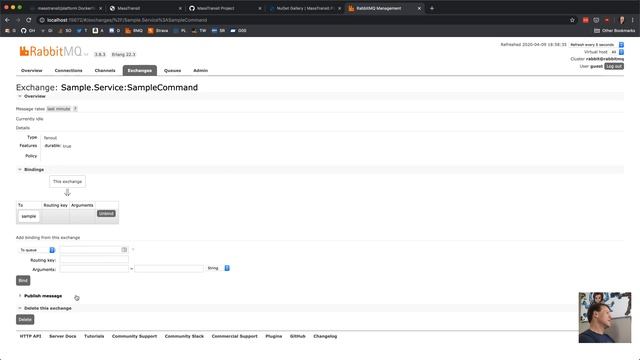The width and height of the screenshot is (640, 360).
Task: Focus the destination queue name field
Action: pyautogui.click(x=94, y=250)
